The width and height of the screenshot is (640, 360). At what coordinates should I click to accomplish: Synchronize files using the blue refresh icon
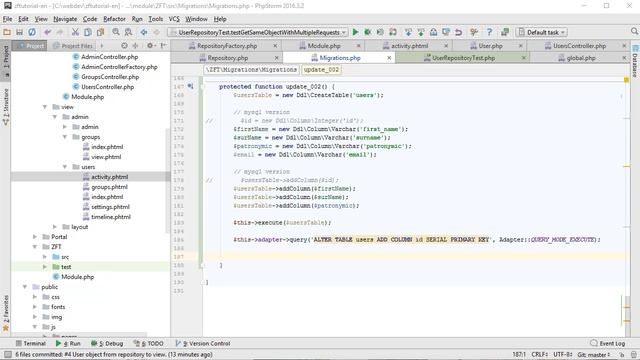pyautogui.click(x=32, y=32)
